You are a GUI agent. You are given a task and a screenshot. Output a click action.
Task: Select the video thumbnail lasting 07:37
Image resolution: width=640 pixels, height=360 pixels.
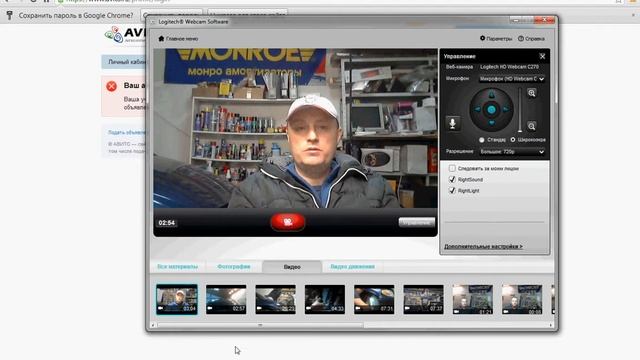[x=423, y=299]
